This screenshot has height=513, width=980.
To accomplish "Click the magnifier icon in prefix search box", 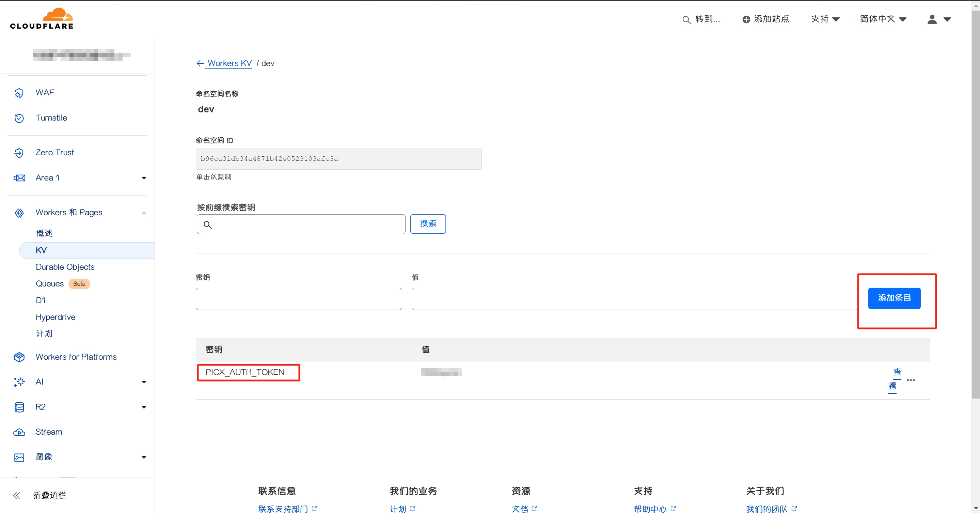I will (x=207, y=224).
